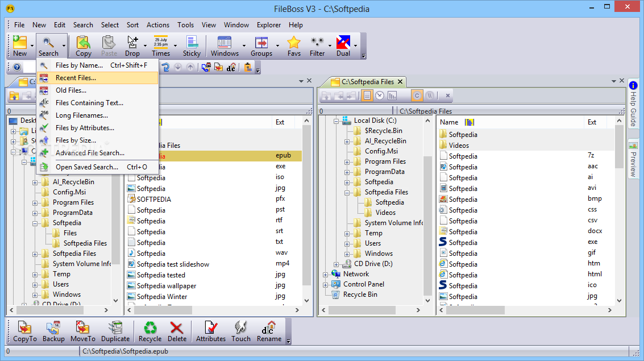Click right file list vertical scrollbar thumb
Image resolution: width=644 pixels, height=361 pixels.
click(x=620, y=148)
